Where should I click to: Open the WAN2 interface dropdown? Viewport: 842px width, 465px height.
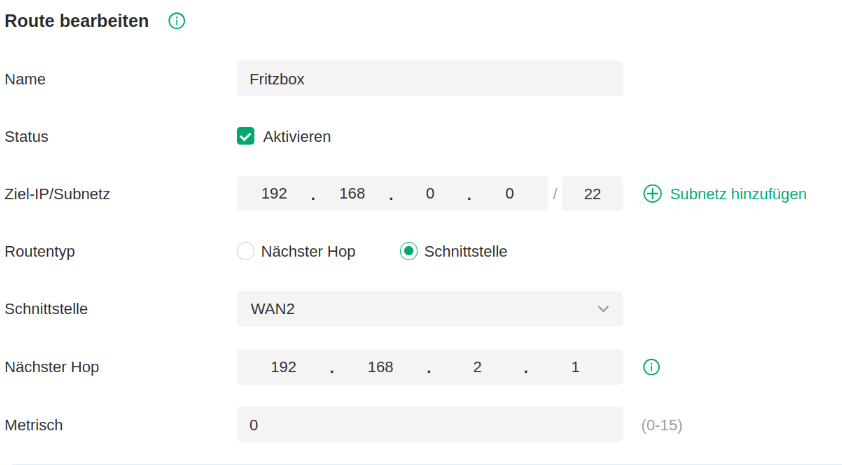(429, 309)
